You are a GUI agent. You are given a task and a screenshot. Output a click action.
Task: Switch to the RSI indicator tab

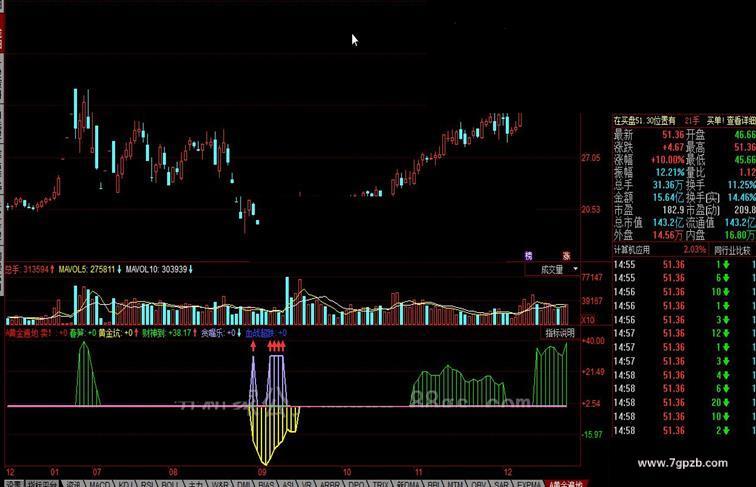(147, 484)
